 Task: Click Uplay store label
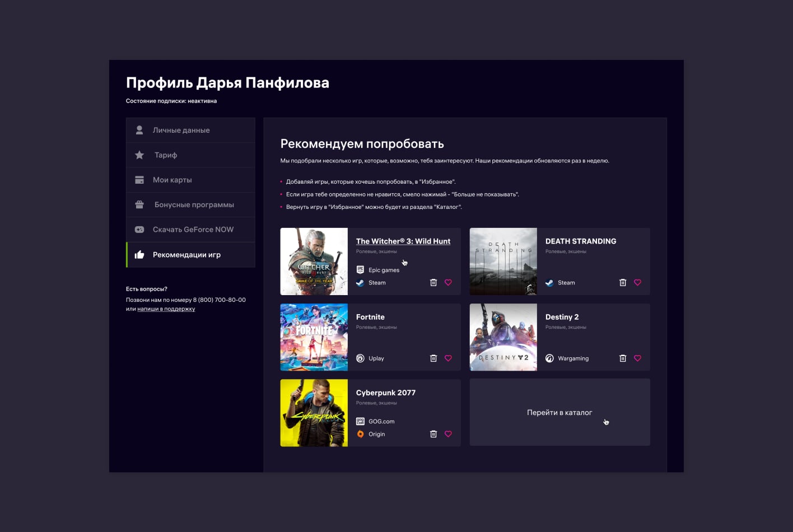pyautogui.click(x=376, y=358)
